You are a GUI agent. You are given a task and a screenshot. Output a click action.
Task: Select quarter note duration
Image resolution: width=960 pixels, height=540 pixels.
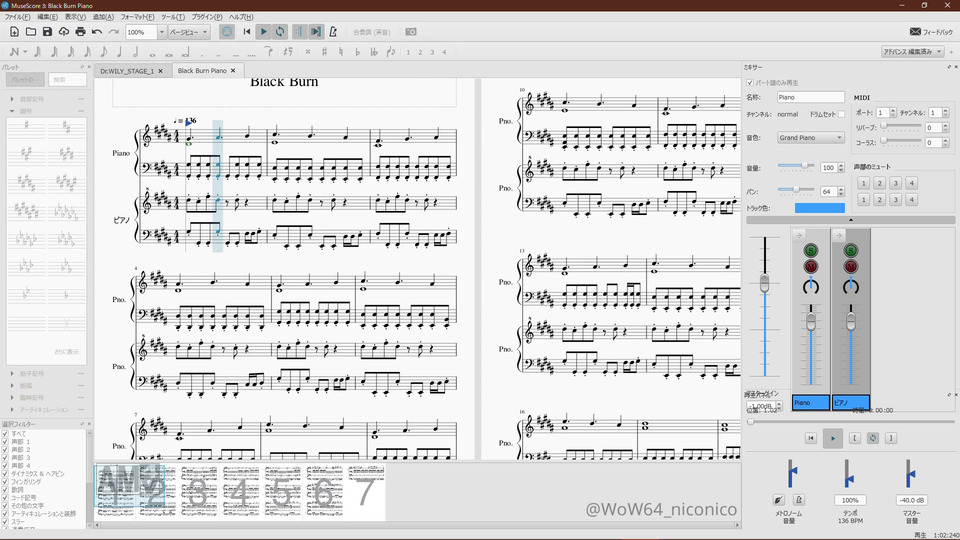(119, 52)
